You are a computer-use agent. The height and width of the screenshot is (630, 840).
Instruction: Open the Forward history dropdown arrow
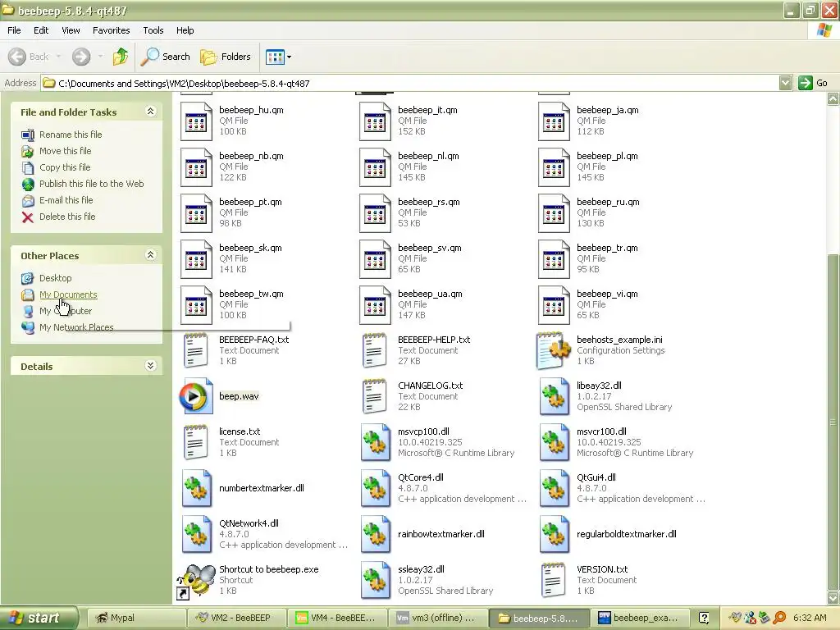(100, 57)
